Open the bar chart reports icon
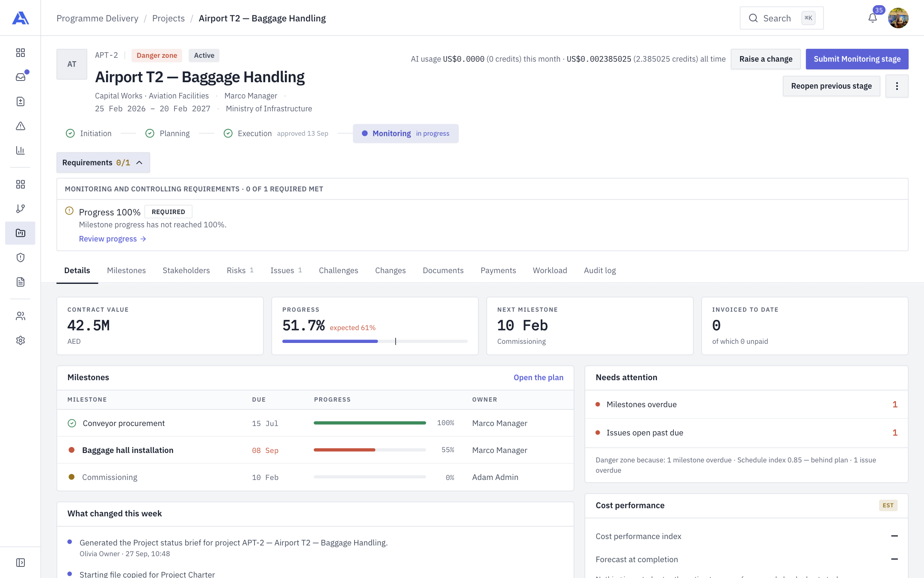924x578 pixels. [x=21, y=150]
